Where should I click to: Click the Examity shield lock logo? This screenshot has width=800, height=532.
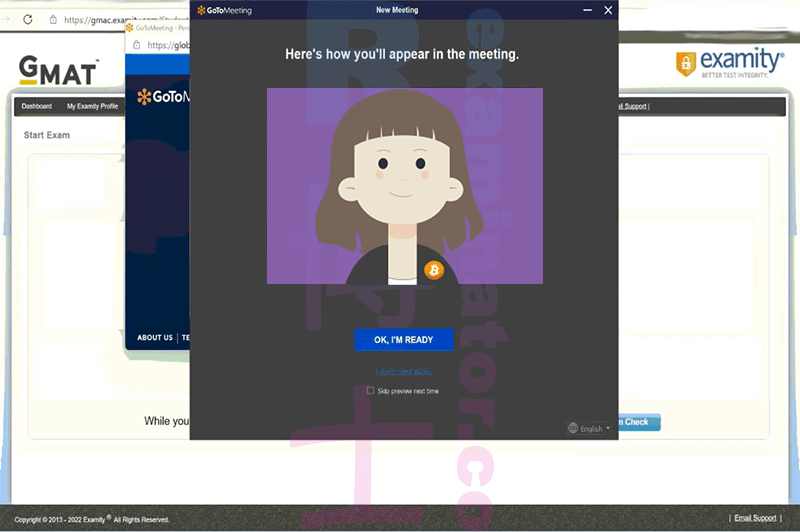click(x=686, y=64)
